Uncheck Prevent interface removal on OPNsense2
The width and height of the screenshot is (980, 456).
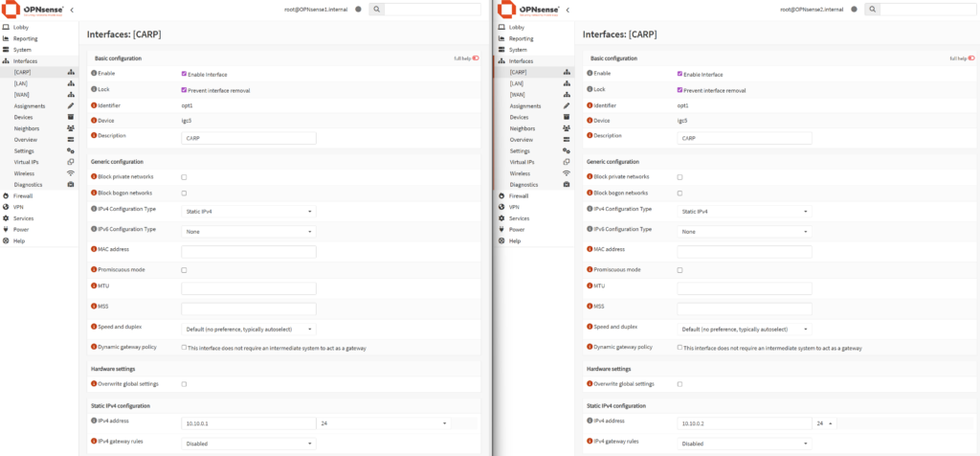click(x=679, y=90)
